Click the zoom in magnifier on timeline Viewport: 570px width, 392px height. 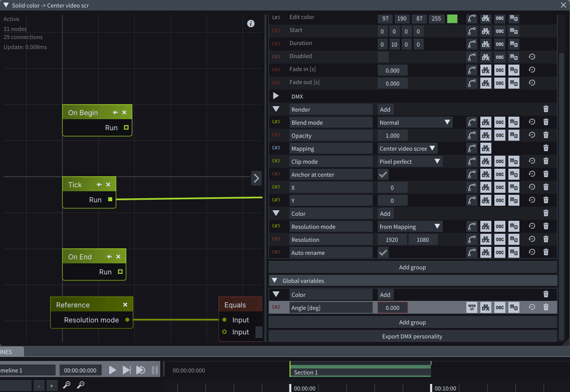tap(67, 385)
